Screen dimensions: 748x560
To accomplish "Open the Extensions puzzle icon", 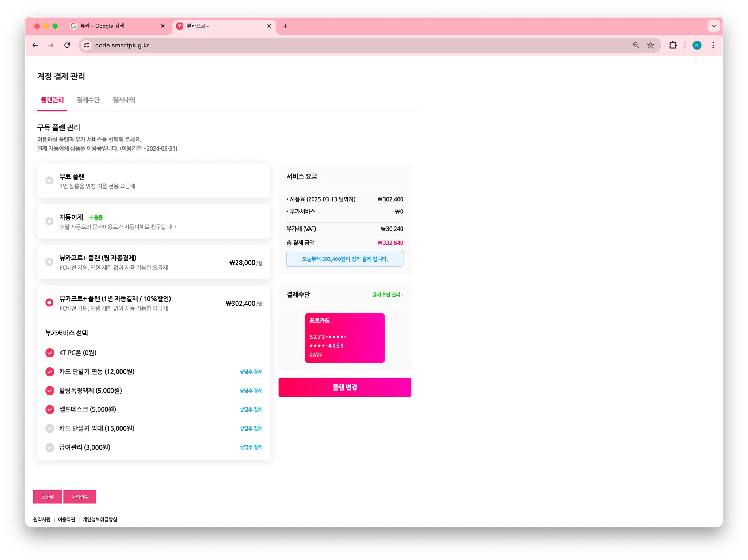I will click(x=673, y=45).
